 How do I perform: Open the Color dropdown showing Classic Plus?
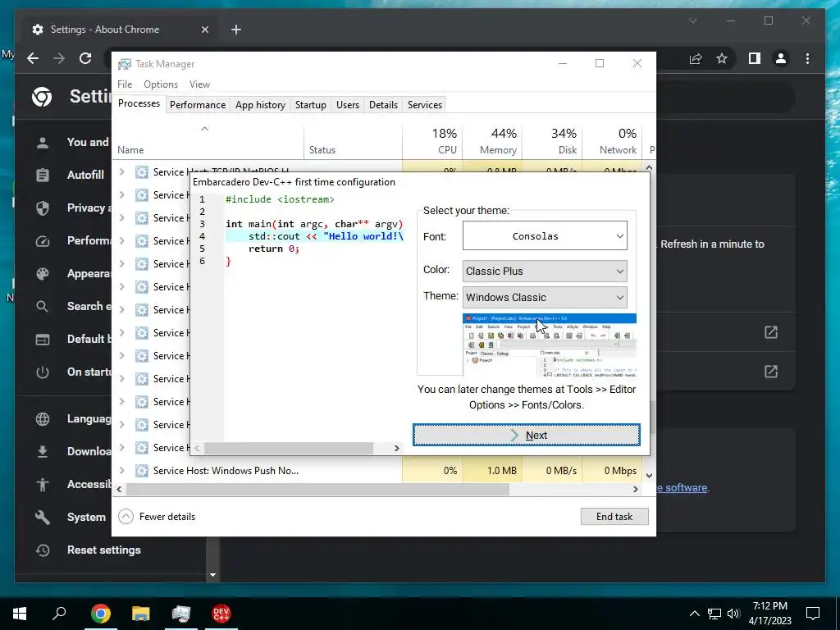tap(545, 271)
